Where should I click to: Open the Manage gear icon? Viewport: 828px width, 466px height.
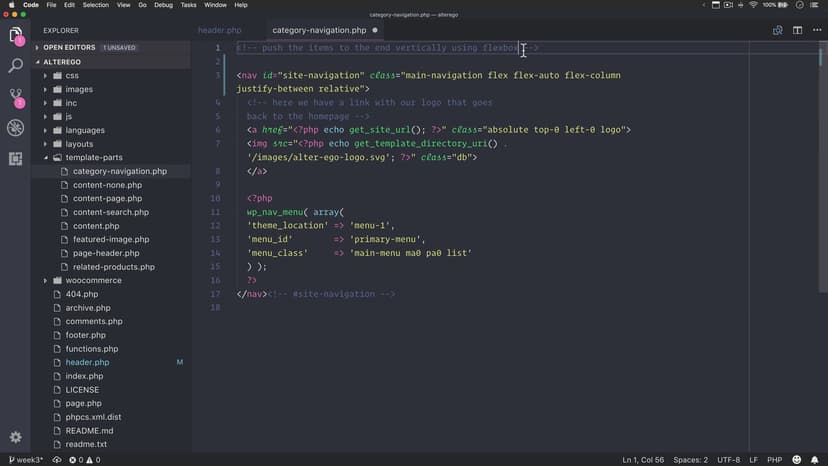[x=16, y=437]
